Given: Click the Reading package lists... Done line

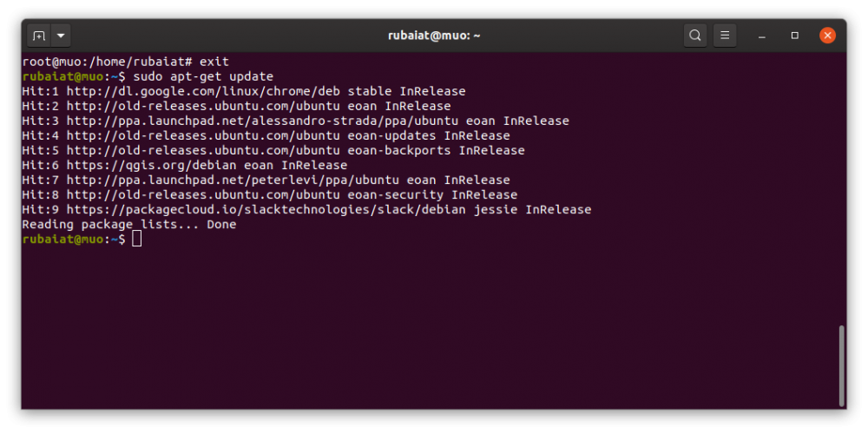Looking at the screenshot, I should point(128,224).
